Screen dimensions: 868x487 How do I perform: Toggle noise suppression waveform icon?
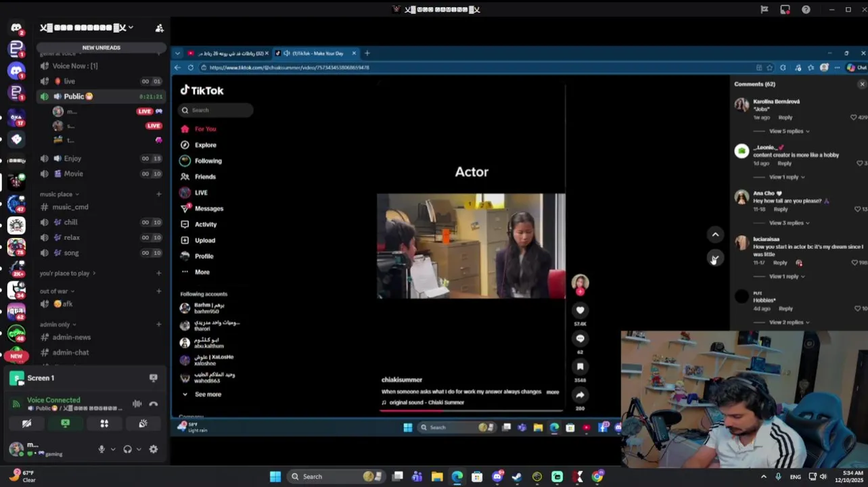[137, 404]
